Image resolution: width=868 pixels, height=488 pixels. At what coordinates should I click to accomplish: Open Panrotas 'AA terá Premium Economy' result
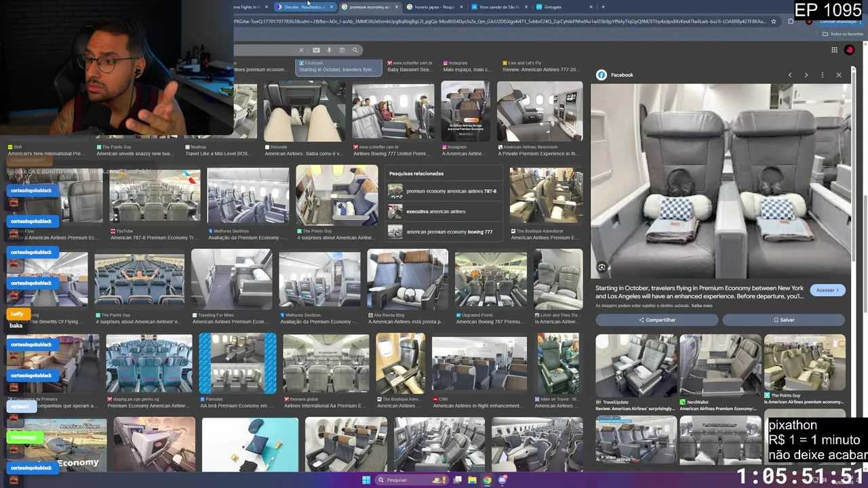[237, 363]
